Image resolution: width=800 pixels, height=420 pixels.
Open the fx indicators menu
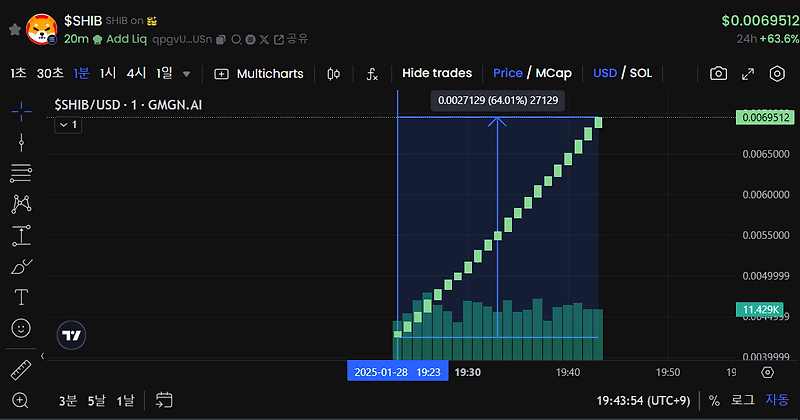click(x=372, y=74)
